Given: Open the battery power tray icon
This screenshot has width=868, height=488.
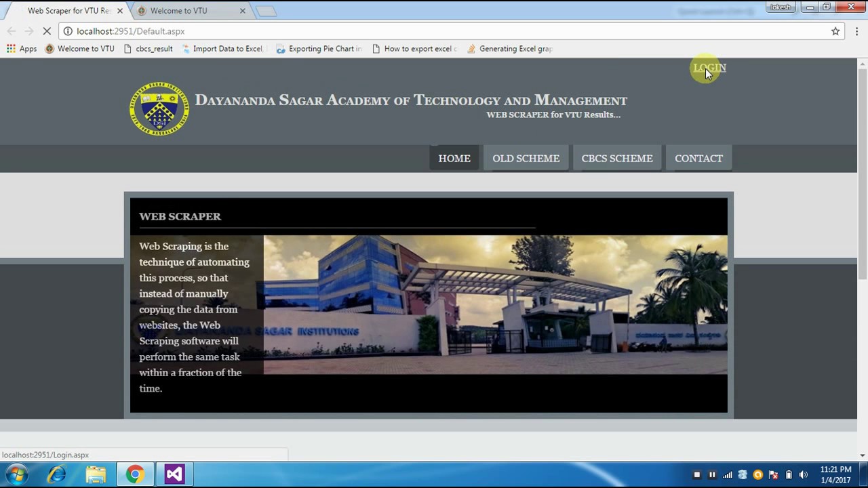Looking at the screenshot, I should click(789, 475).
